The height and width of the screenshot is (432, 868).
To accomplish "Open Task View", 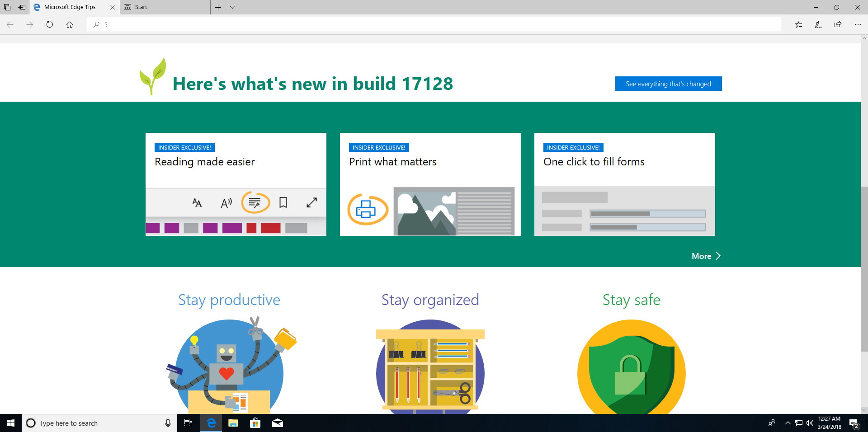I will (x=188, y=423).
